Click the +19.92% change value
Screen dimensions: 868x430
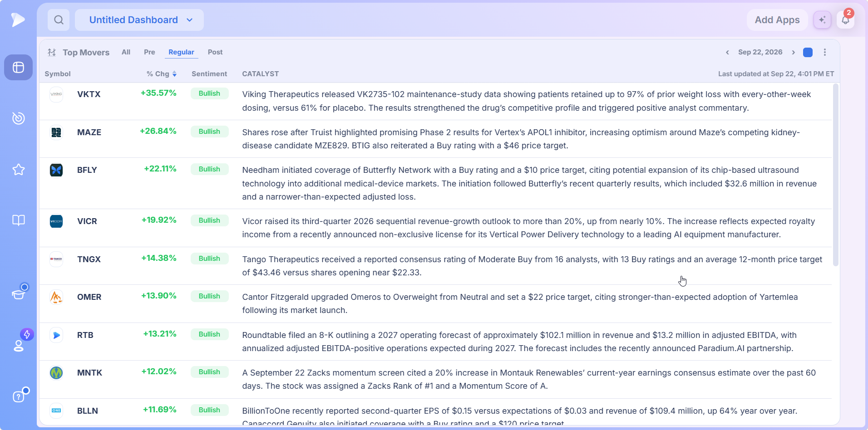(x=159, y=220)
